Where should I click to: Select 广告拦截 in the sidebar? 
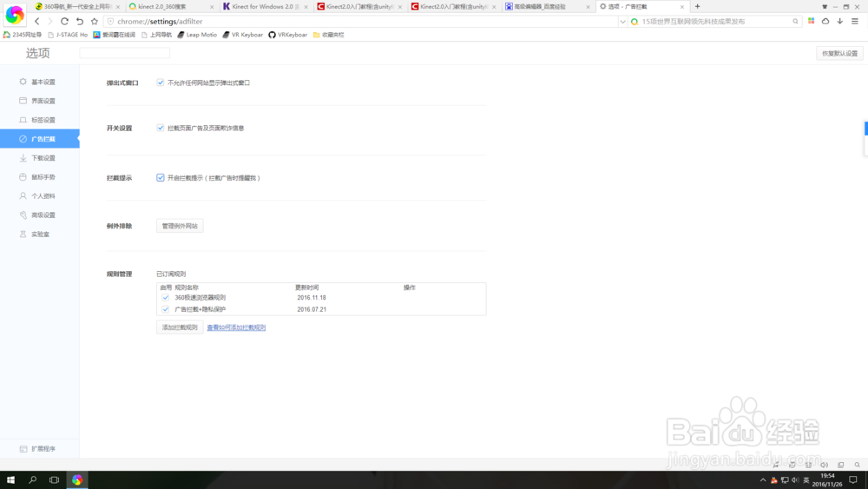coord(39,139)
